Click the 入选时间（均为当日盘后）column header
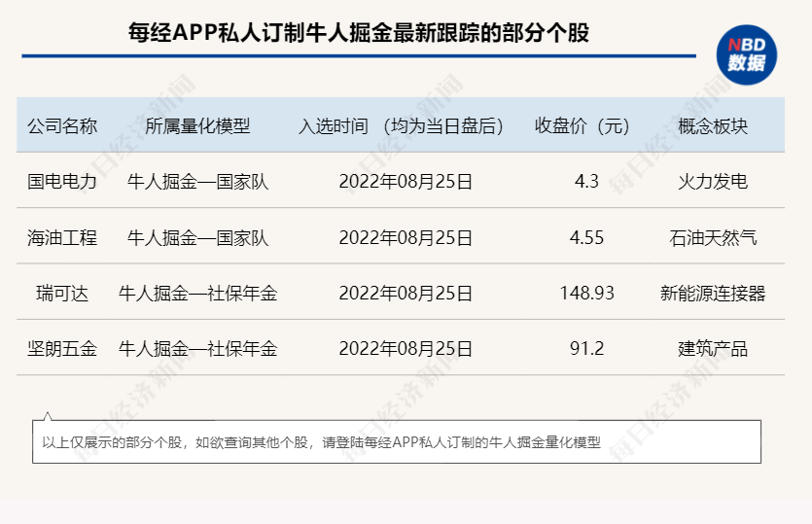Image resolution: width=812 pixels, height=524 pixels. click(x=401, y=125)
